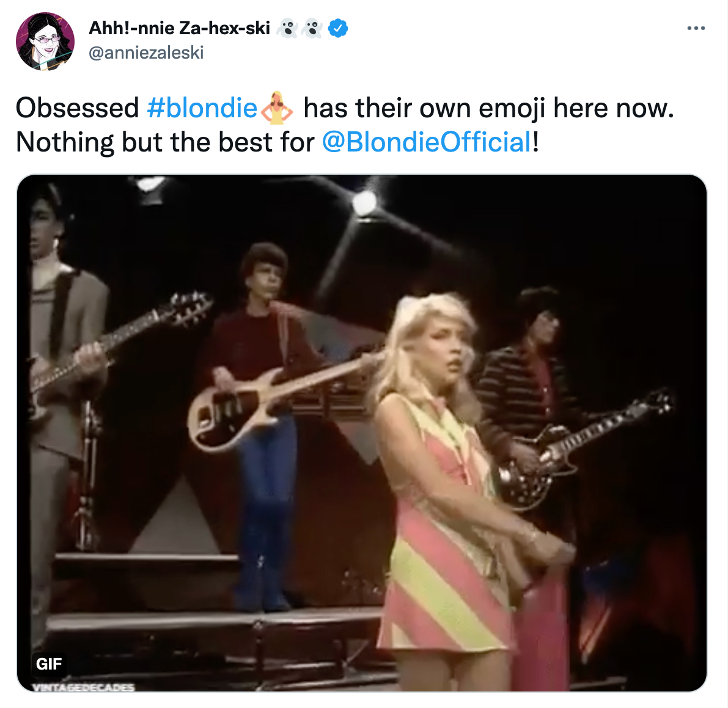
Task: Click the bright stage spotlight in GIF
Action: point(364,202)
